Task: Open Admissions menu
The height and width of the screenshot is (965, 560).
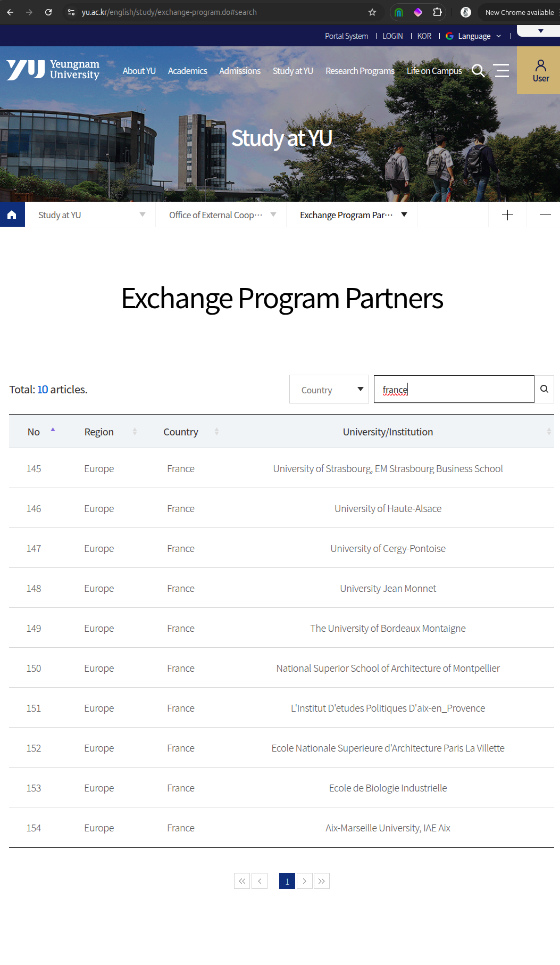Action: (240, 71)
